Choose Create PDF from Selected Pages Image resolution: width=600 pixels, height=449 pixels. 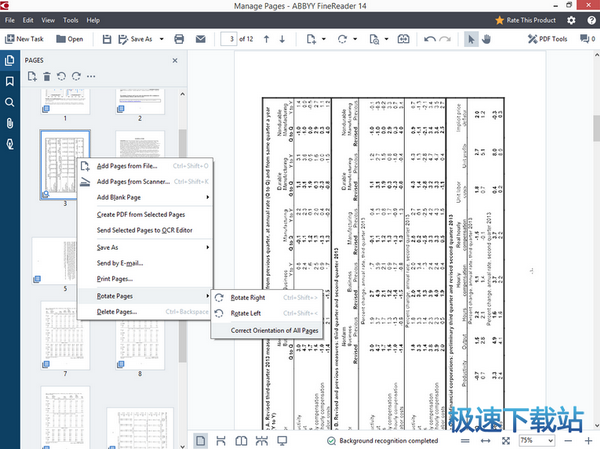point(145,214)
